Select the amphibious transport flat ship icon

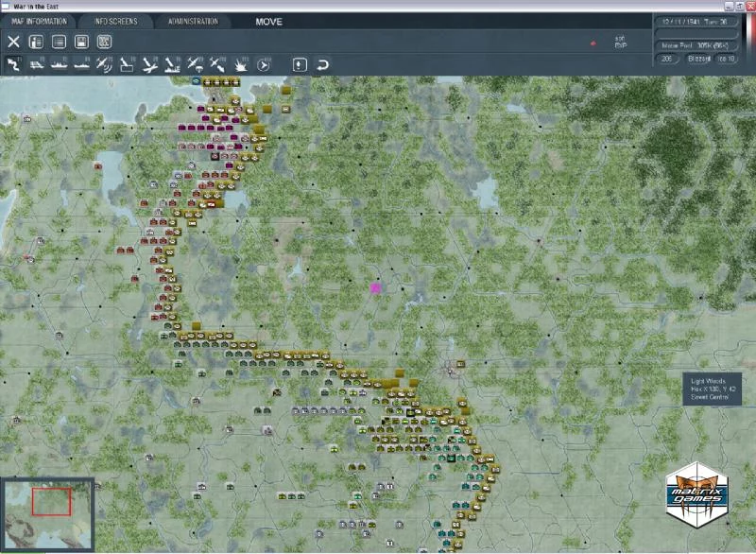click(x=81, y=64)
